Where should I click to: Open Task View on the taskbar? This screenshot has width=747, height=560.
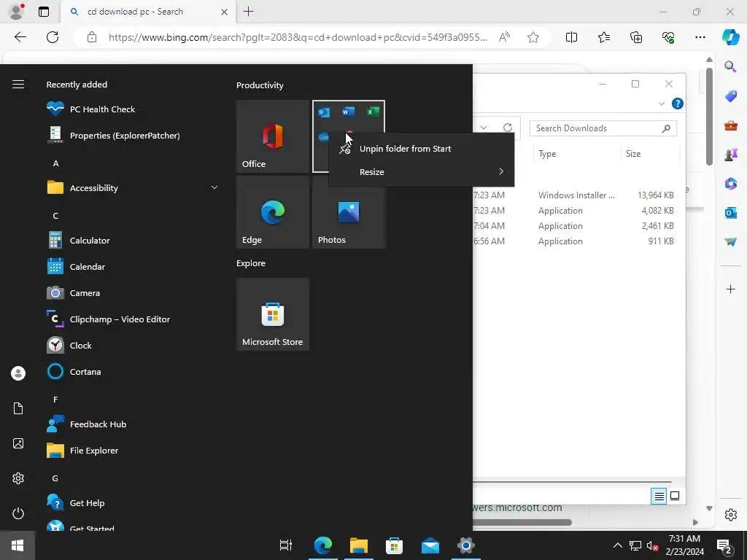pyautogui.click(x=286, y=545)
